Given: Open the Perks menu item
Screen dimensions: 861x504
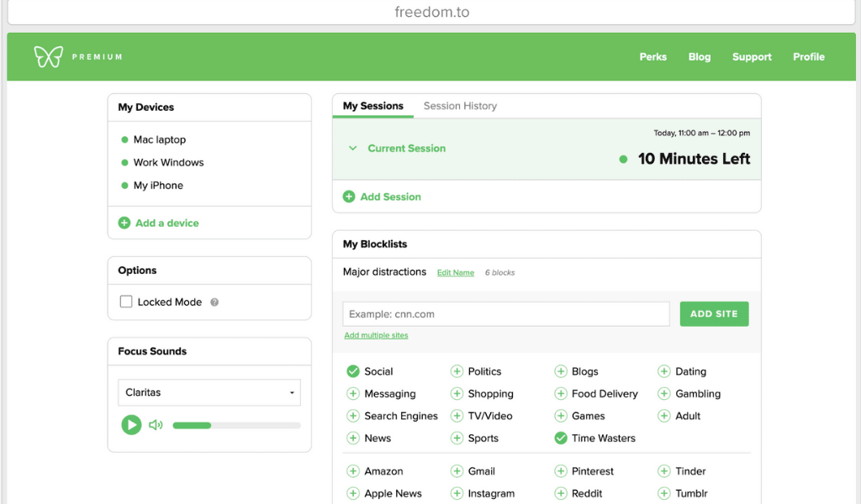Looking at the screenshot, I should [652, 56].
